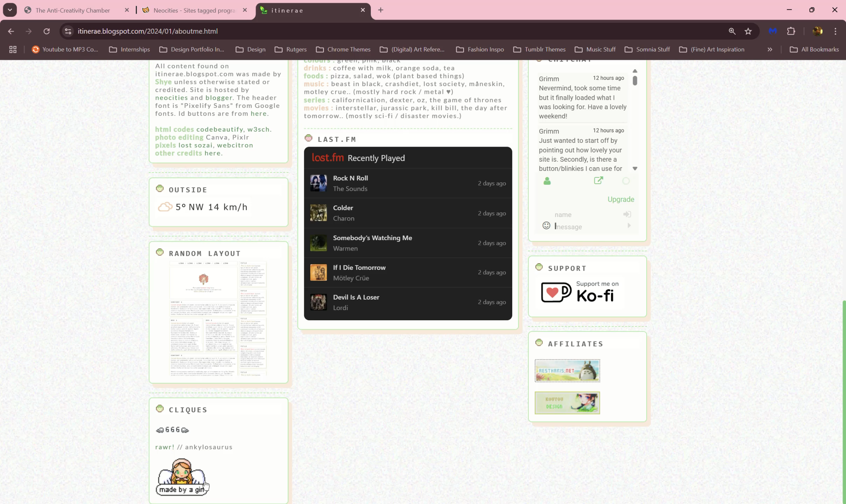View site information icon in address bar
The image size is (846, 504).
coord(68,31)
